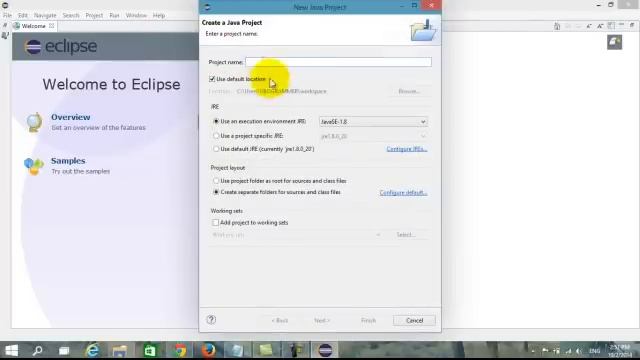Image resolution: width=640 pixels, height=360 pixels.
Task: Open the JavaSE-1.8 execution environment dropdown
Action: [x=373, y=122]
